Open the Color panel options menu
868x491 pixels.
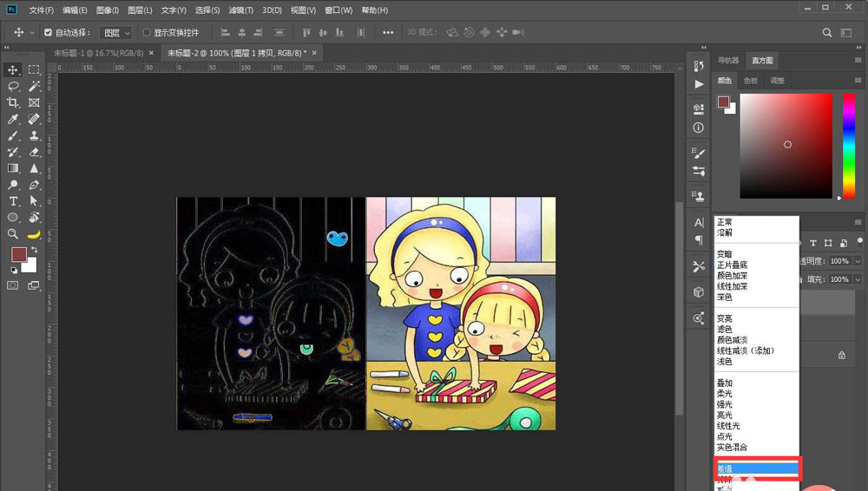858,81
